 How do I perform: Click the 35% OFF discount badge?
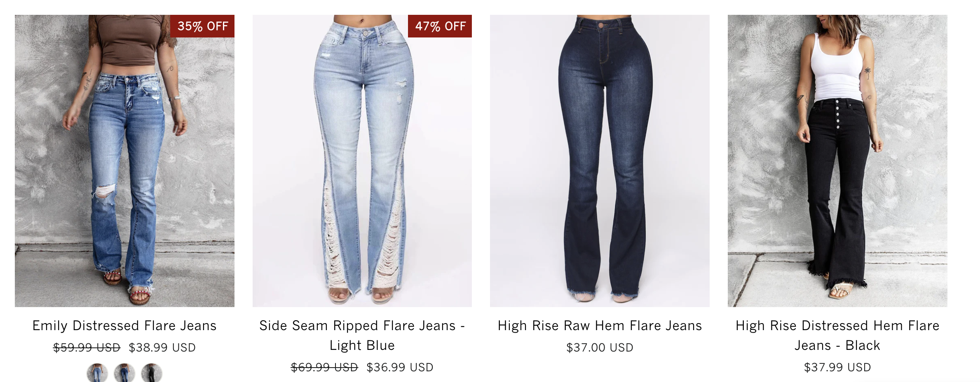(x=202, y=26)
